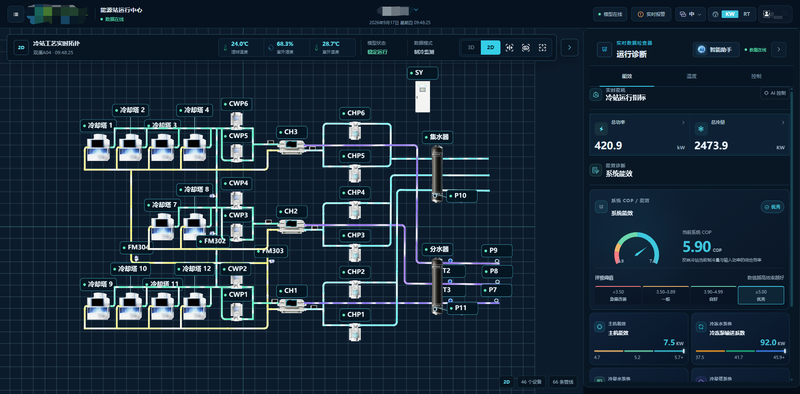
Task: Switch power unit to RT
Action: [x=746, y=14]
